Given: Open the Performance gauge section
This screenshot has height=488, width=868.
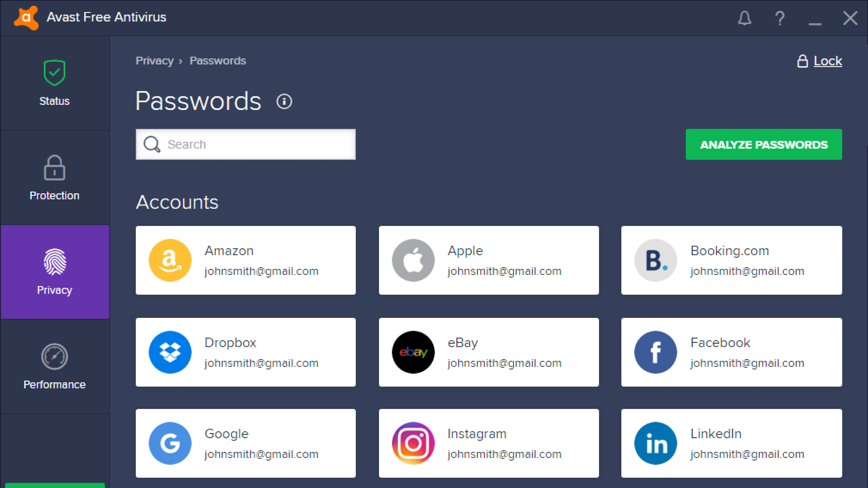Looking at the screenshot, I should pyautogui.click(x=55, y=357).
